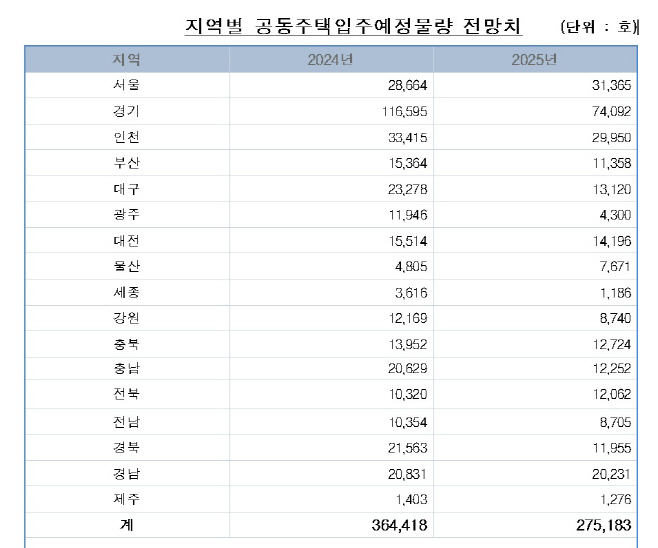Click the 경남 2024 value 20,831
The width and height of the screenshot is (658, 548).
(407, 474)
